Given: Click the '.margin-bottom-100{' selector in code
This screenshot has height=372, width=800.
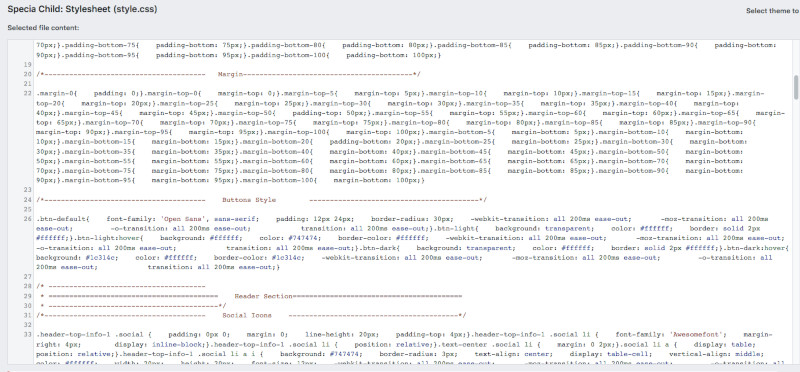Looking at the screenshot, I should pyautogui.click(x=278, y=181).
